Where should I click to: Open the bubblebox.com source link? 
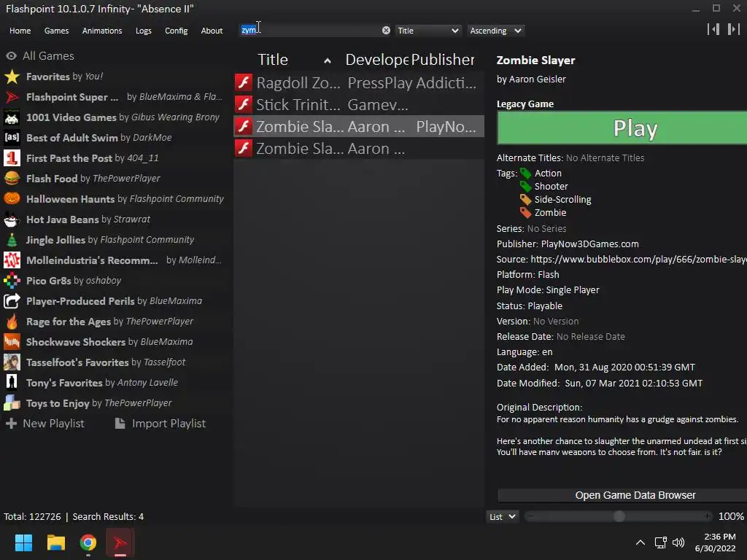638,259
